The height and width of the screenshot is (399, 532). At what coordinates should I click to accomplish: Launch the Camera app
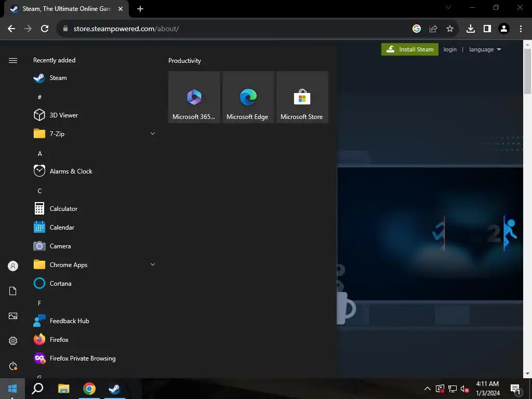click(95, 246)
